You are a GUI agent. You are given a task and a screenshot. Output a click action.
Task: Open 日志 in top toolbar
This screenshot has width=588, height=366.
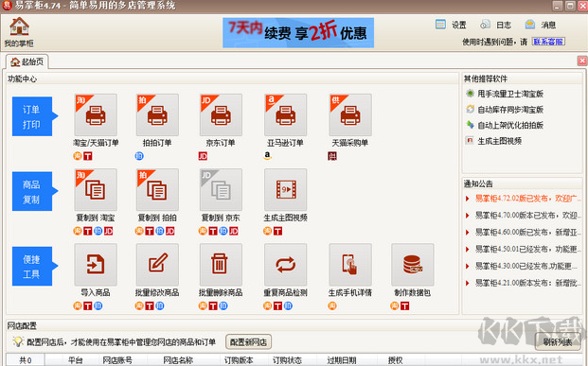496,25
